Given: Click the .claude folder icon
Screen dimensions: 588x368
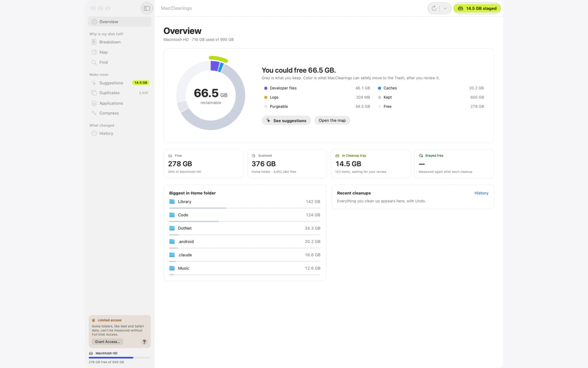Looking at the screenshot, I should point(172,255).
